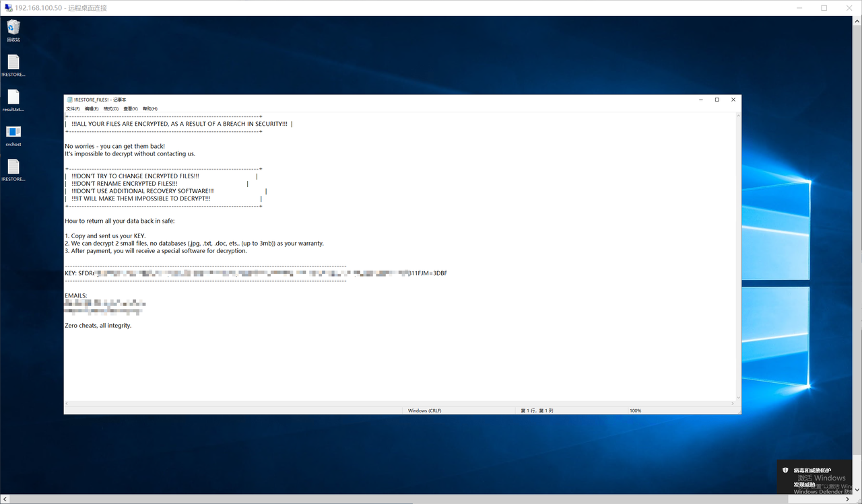Maximize the Notepad window
The width and height of the screenshot is (862, 504).
tap(717, 100)
